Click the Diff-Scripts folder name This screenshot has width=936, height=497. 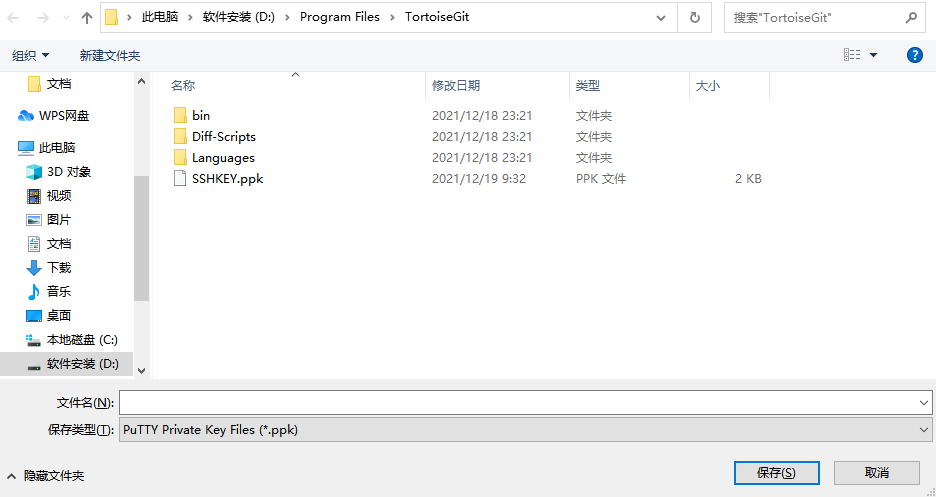click(224, 137)
